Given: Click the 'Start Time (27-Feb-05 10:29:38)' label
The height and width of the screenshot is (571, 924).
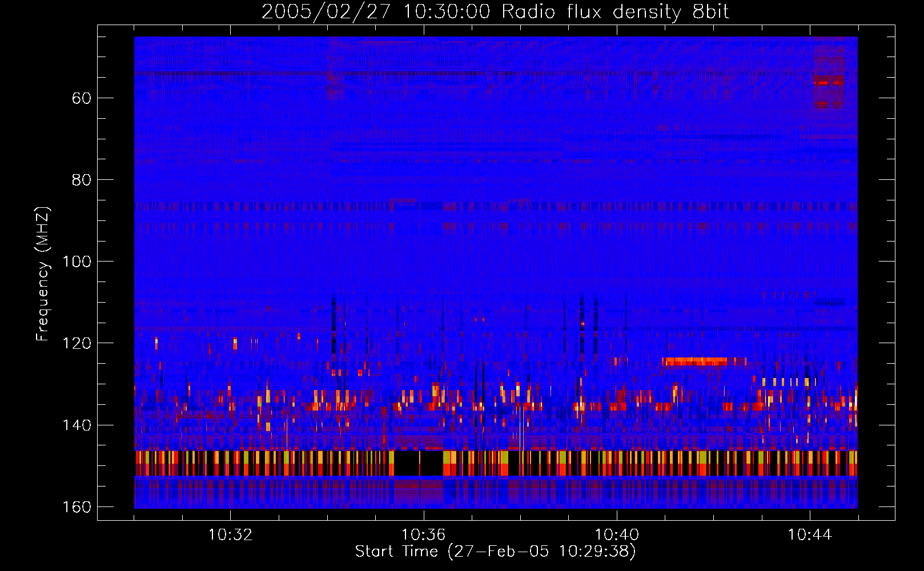Looking at the screenshot, I should (495, 552).
